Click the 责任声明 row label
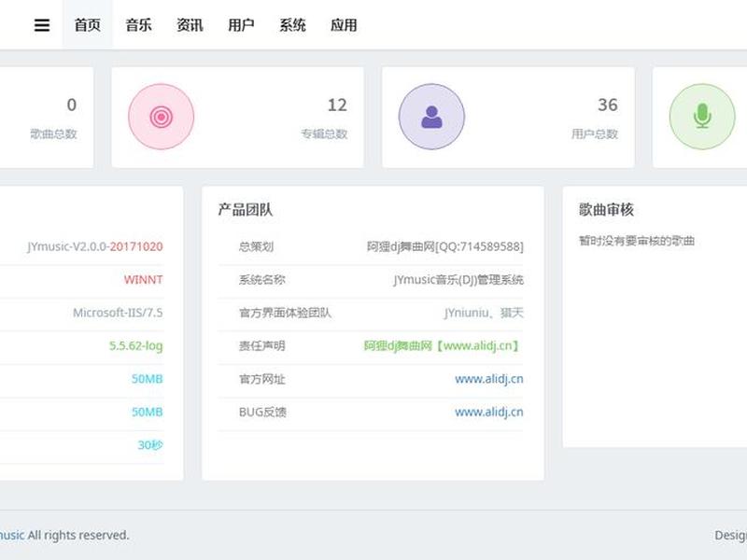747x560 pixels. [262, 345]
